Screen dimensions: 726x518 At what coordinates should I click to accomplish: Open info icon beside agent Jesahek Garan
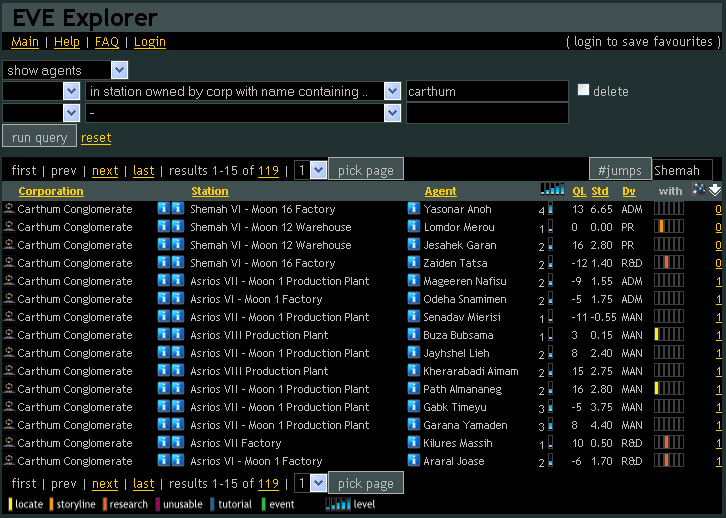(x=413, y=244)
